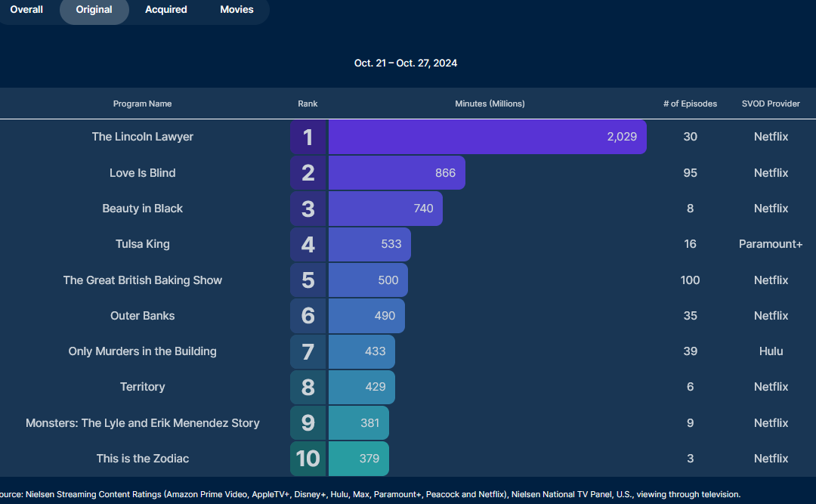Click the rank 10 badge
Screen dimensions: 816x504
308,459
